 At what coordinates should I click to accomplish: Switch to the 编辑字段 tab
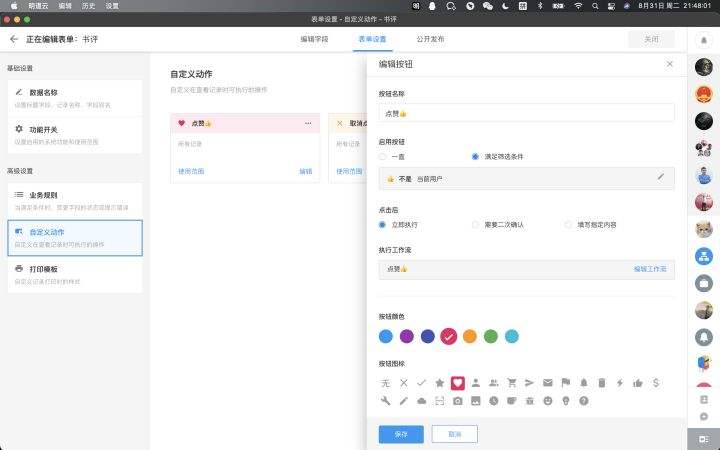coord(314,39)
